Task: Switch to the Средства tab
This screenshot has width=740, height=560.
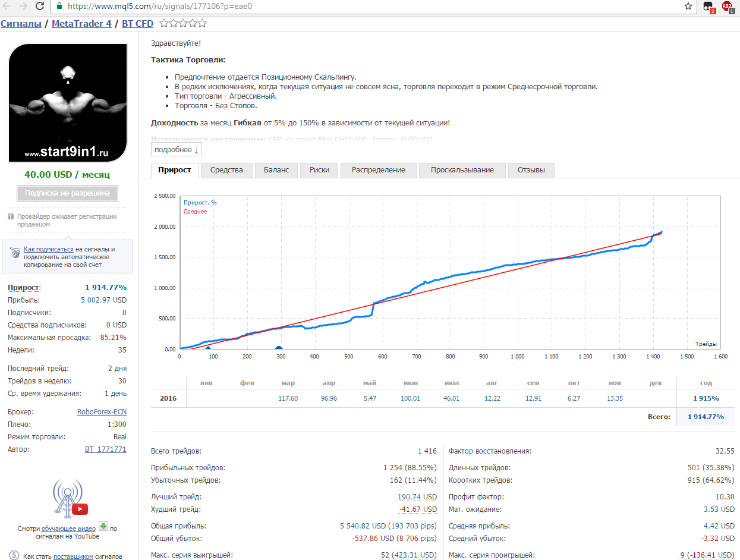Action: point(226,170)
